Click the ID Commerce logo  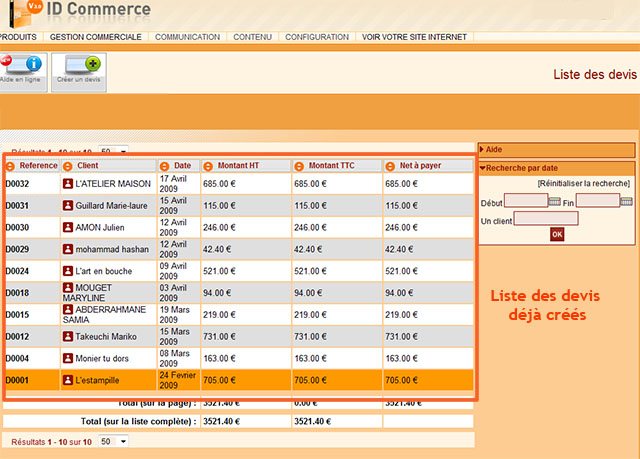[x=79, y=13]
